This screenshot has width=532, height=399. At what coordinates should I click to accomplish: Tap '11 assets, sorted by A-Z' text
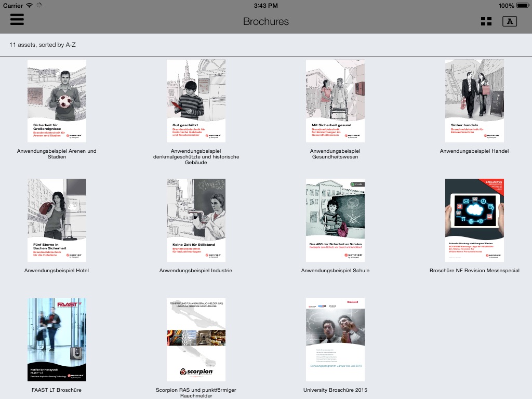pyautogui.click(x=43, y=45)
